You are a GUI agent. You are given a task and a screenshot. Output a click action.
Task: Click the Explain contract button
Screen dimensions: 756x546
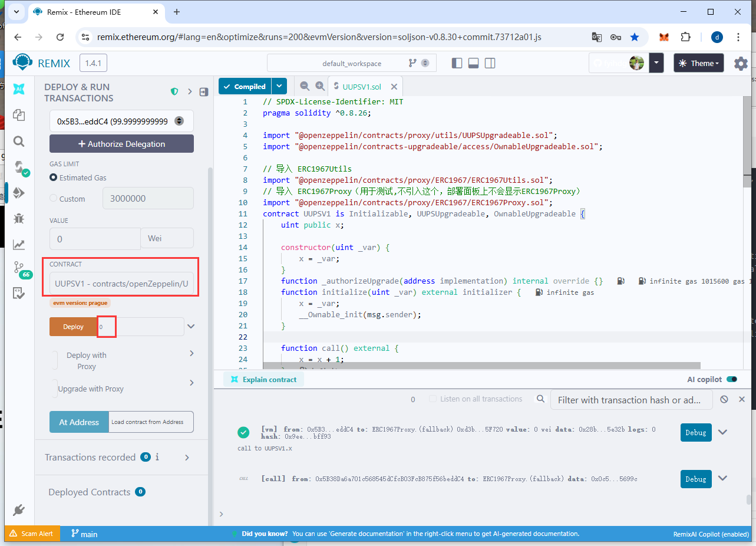tap(264, 379)
